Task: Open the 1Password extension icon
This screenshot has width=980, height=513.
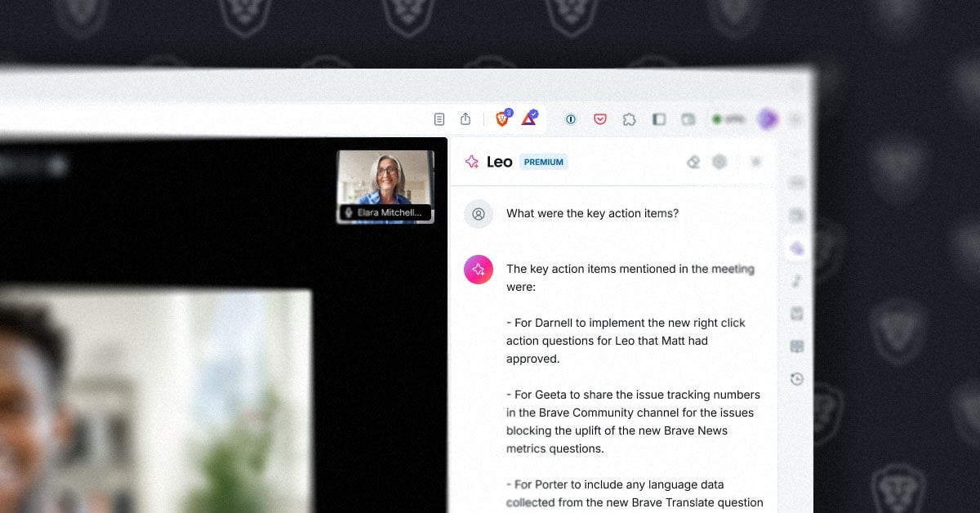Action: 571,119
